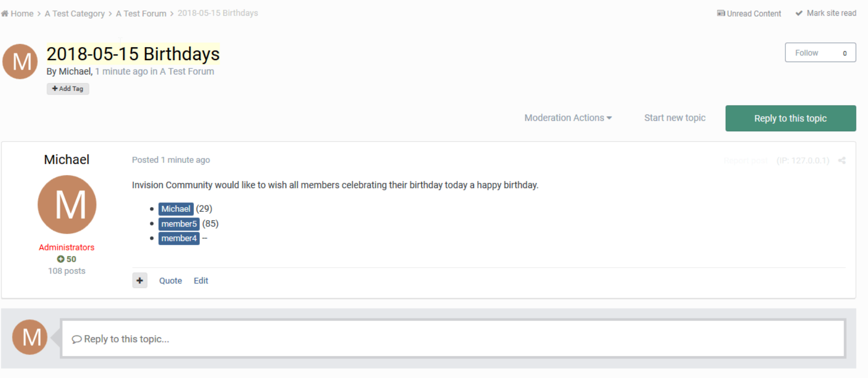868x378 pixels.
Task: Add a tag to the topic
Action: (68, 89)
